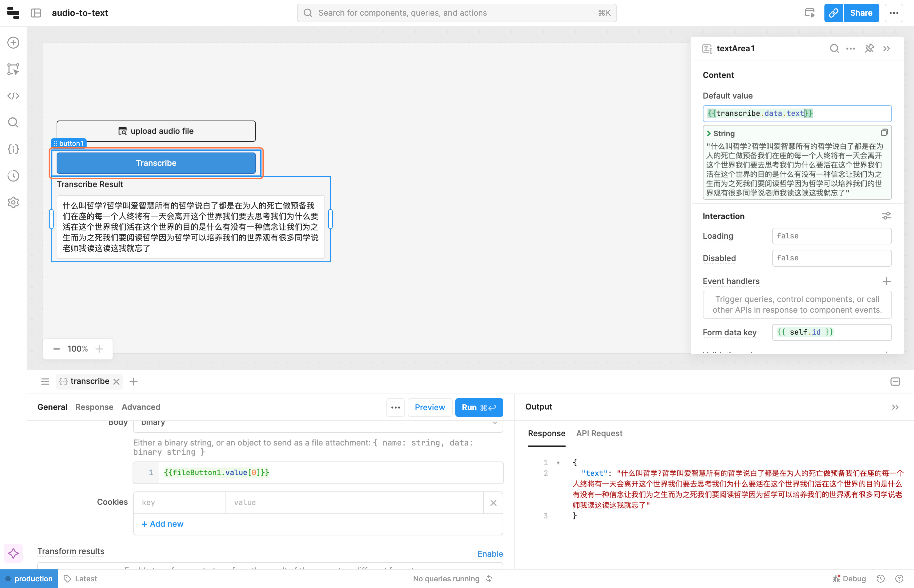Click the Default value input field
The image size is (914, 588).
[x=797, y=114]
